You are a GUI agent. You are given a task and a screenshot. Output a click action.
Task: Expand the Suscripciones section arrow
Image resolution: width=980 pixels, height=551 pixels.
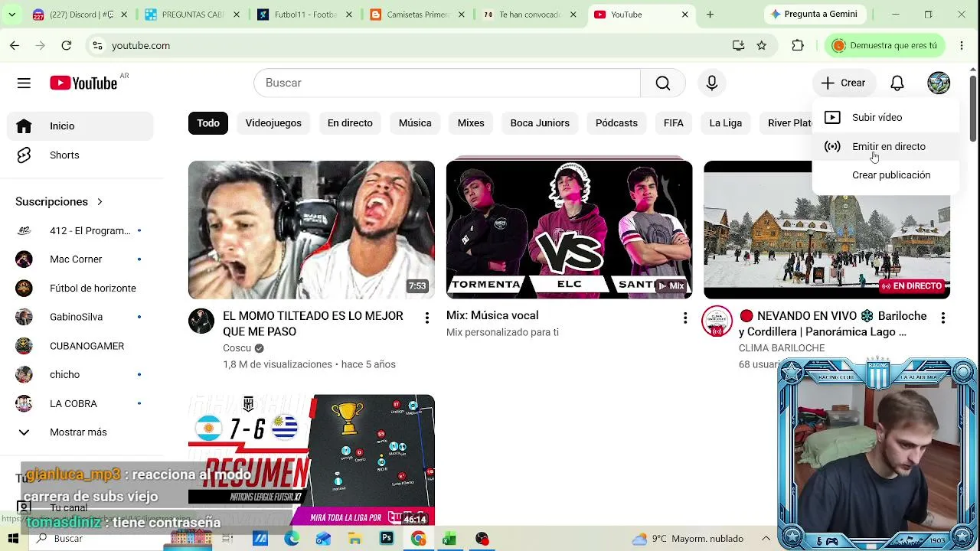click(x=100, y=202)
